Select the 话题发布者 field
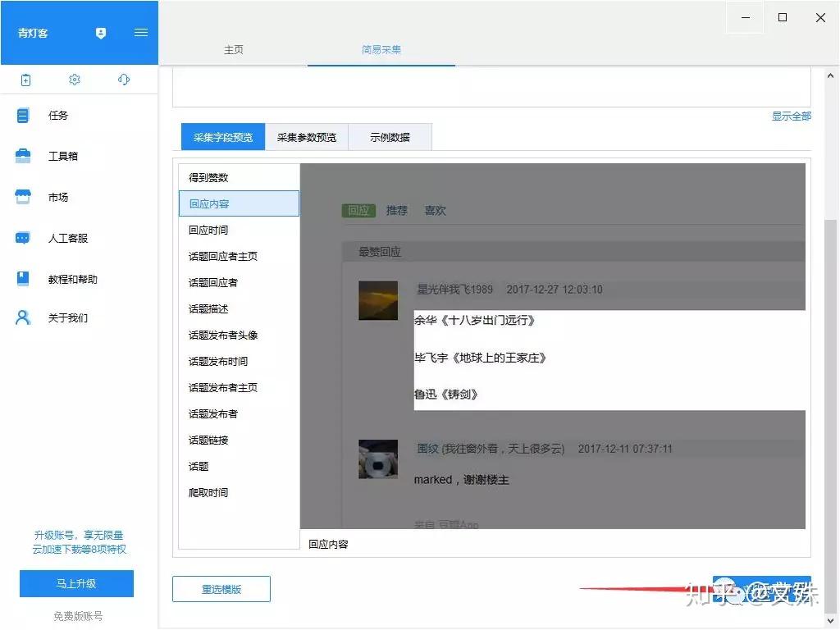The width and height of the screenshot is (840, 630). [x=239, y=413]
